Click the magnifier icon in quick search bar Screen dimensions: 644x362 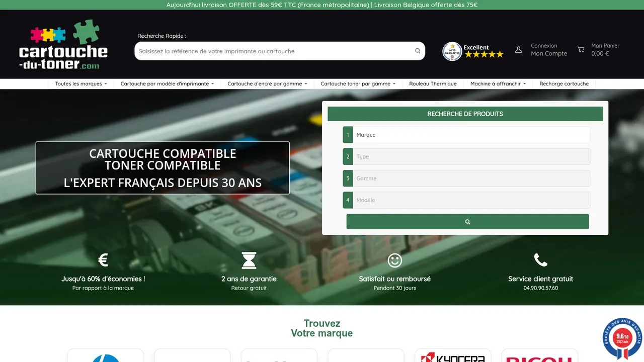418,51
